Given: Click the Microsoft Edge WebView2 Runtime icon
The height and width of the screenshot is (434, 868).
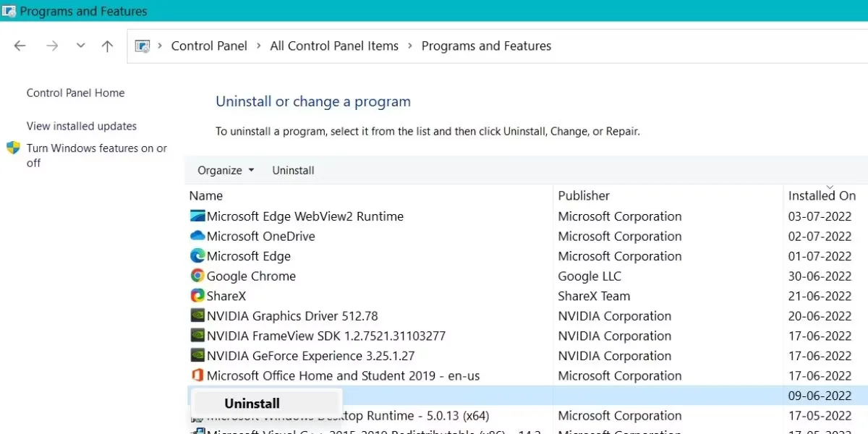Looking at the screenshot, I should 197,216.
